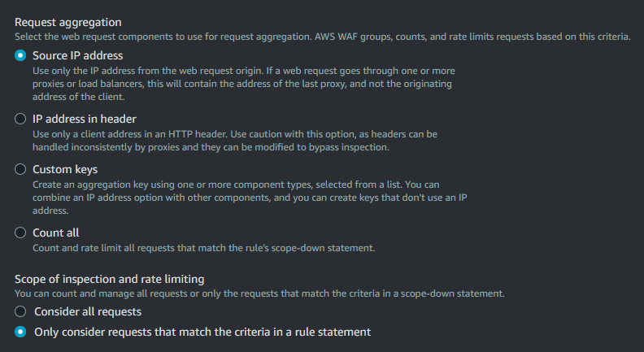This screenshot has width=644, height=352.
Task: Enable the Custom keys aggregation radio button
Action: pyautogui.click(x=21, y=170)
